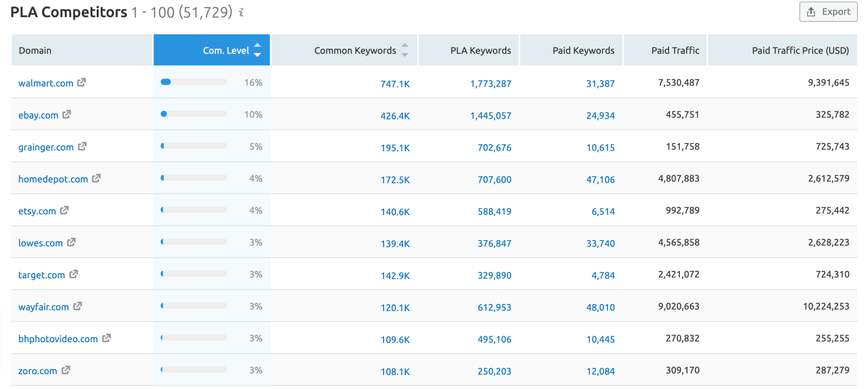
Task: Open walmart.com paid keywords 31,387
Action: 601,84
